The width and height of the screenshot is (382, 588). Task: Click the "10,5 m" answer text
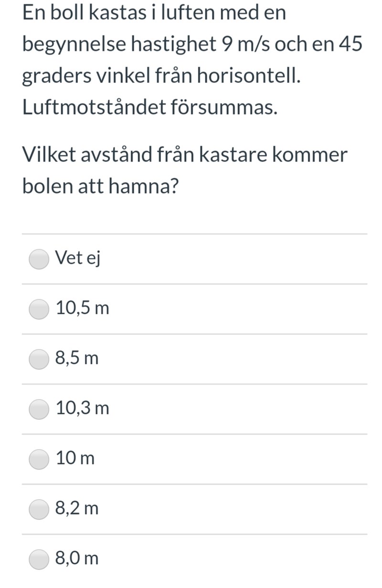tap(82, 308)
